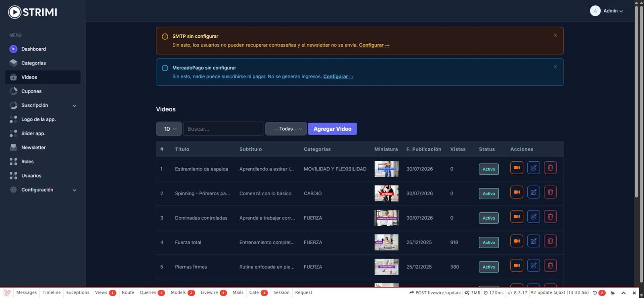This screenshot has width=644, height=298.
Task: Click the Laravel debugbar logo icon
Action: click(7, 293)
